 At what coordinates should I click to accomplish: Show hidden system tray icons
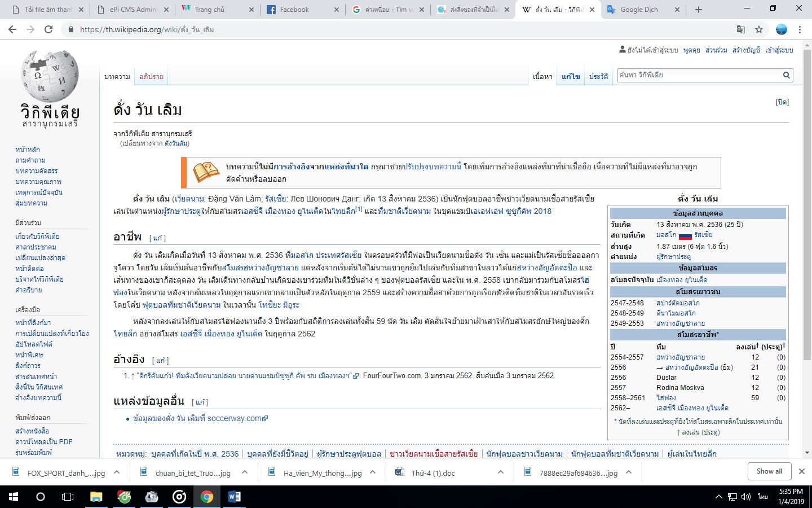click(718, 497)
